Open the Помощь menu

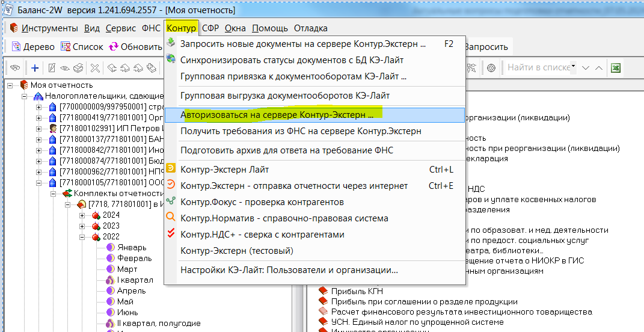pyautogui.click(x=270, y=28)
